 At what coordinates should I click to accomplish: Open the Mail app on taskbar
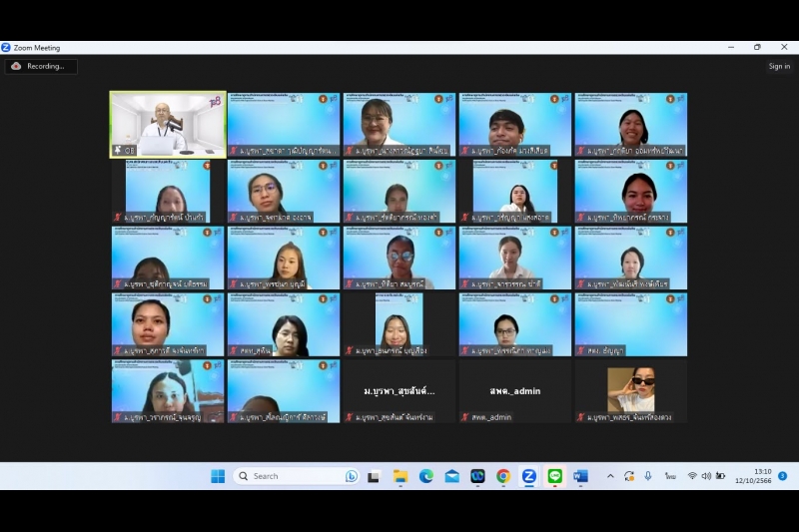click(452, 476)
